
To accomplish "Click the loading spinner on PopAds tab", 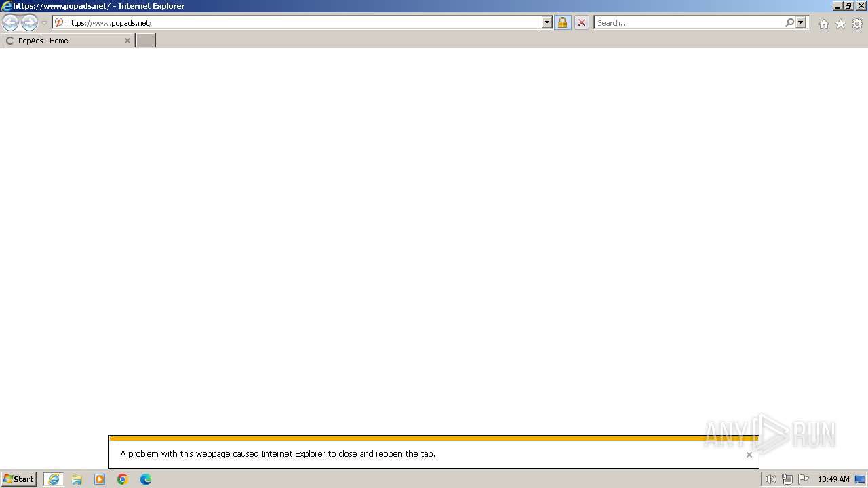I will click(9, 41).
